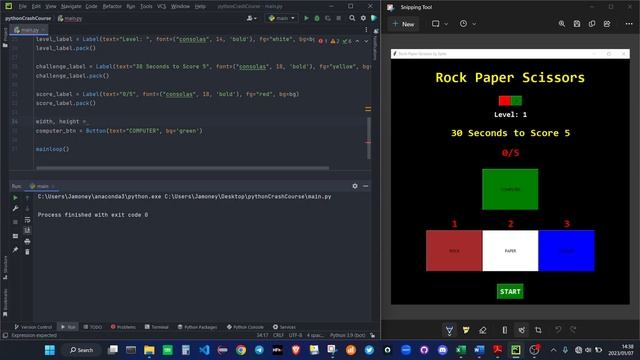This screenshot has width=640, height=360.
Task: Open the Refactor menu in PyCharm
Action: click(x=112, y=7)
